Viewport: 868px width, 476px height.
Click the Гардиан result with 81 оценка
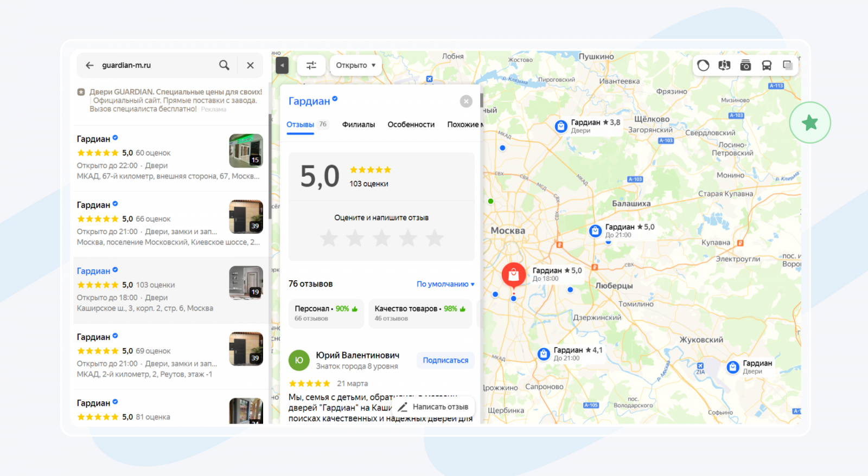pyautogui.click(x=170, y=408)
